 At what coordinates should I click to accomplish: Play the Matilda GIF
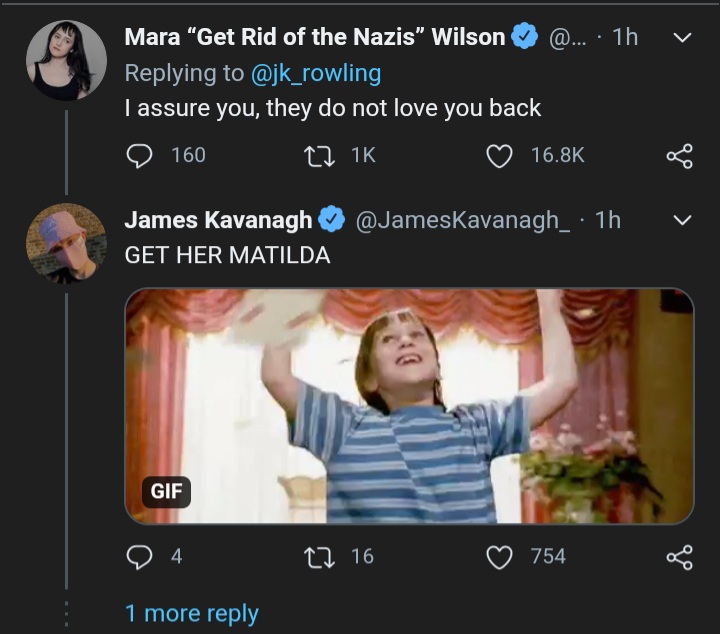point(410,406)
